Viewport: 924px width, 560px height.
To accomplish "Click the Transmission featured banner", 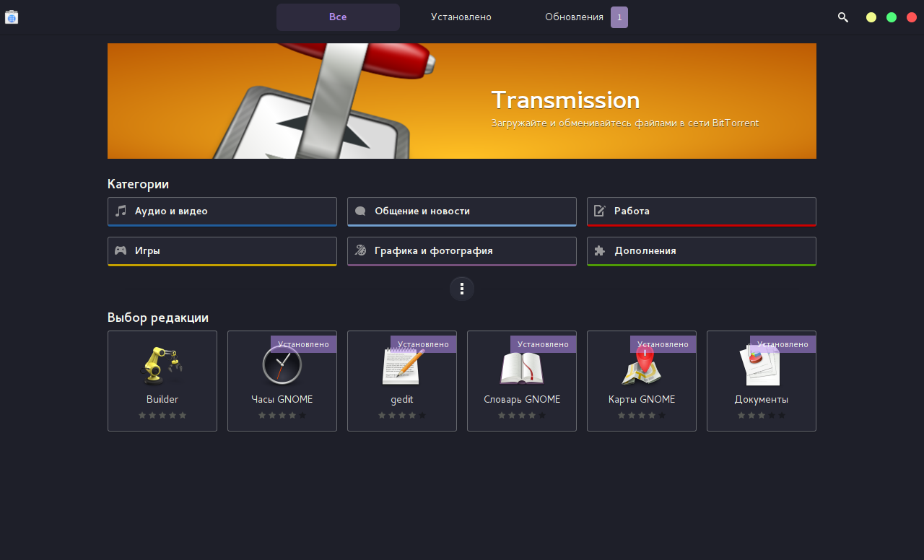I will coord(462,101).
